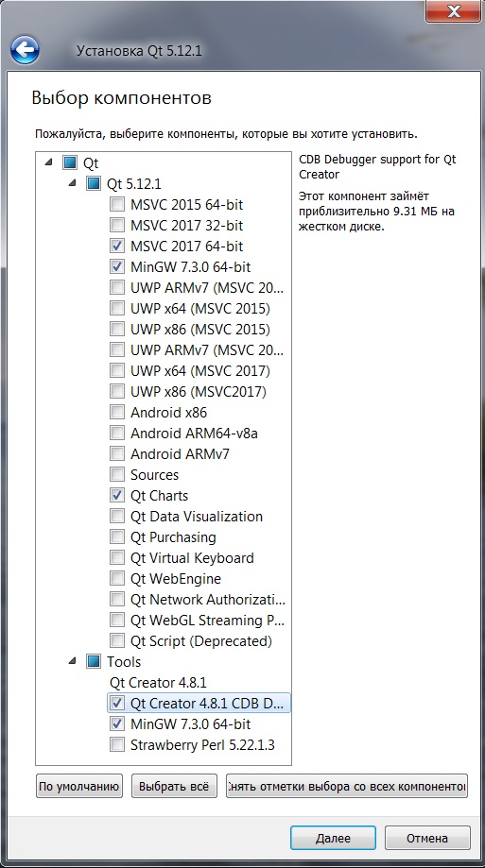Select the Qt Charts row label

[x=159, y=496]
